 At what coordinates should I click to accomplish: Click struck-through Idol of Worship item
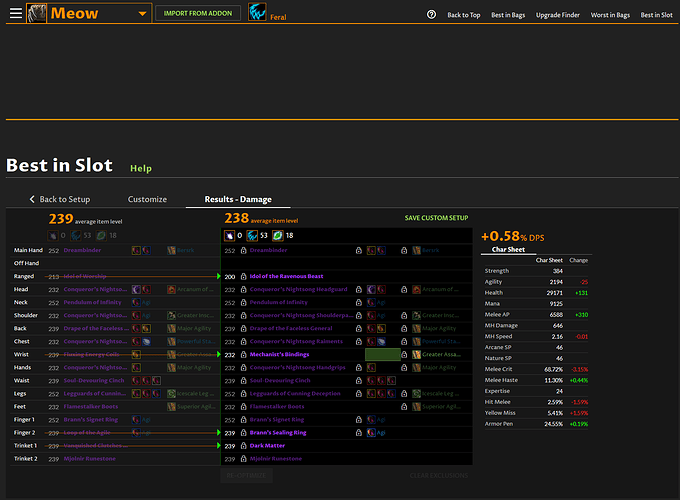(85, 276)
